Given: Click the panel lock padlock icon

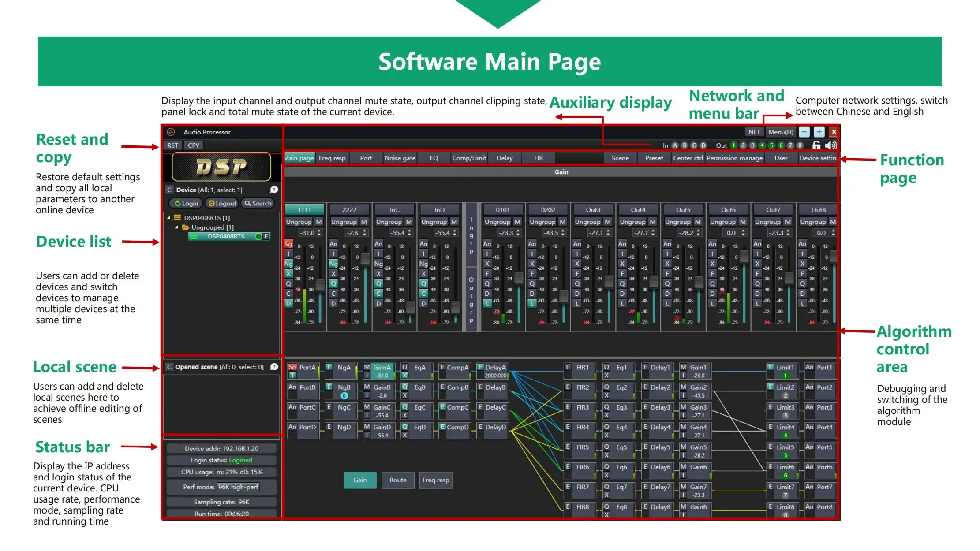Looking at the screenshot, I should [x=816, y=145].
